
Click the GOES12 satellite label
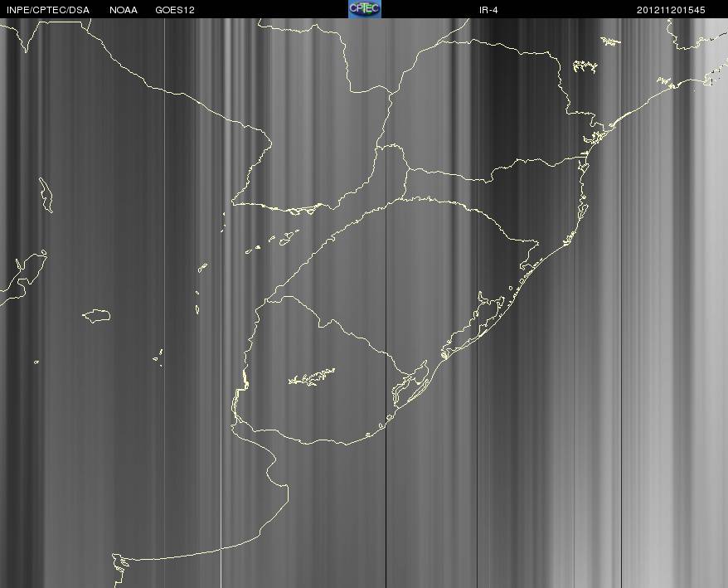click(175, 10)
